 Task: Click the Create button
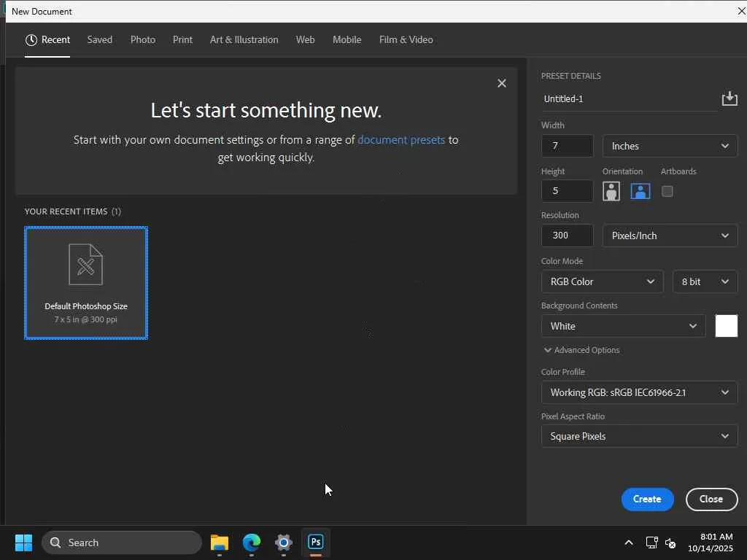tap(647, 499)
